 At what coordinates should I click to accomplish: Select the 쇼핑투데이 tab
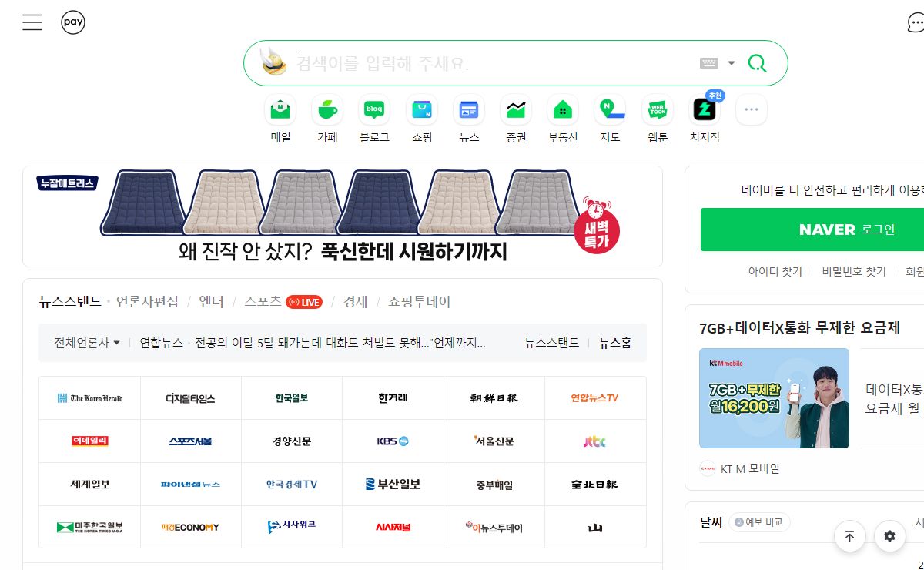pos(420,302)
